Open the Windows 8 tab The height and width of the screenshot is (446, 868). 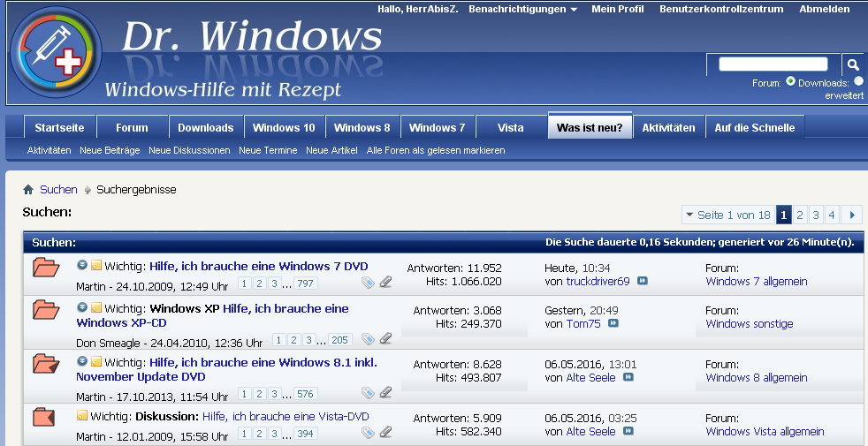click(362, 128)
